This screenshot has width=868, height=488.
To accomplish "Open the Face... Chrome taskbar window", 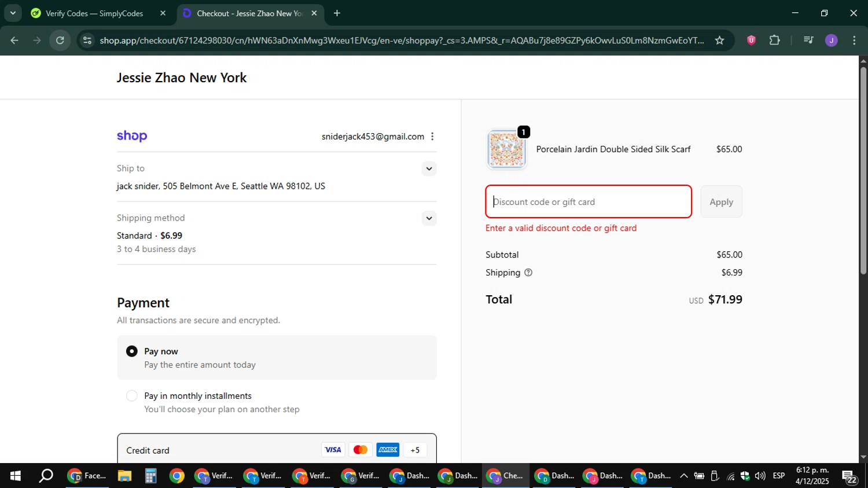I will (x=87, y=476).
